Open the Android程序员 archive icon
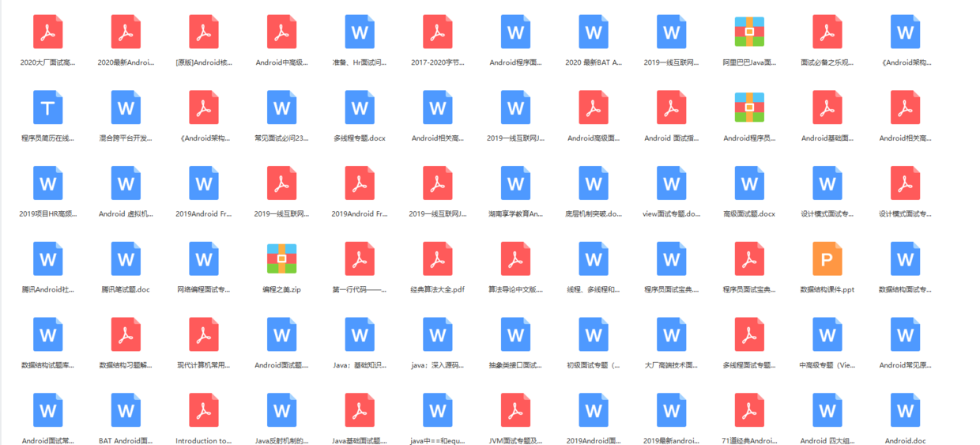 749,107
